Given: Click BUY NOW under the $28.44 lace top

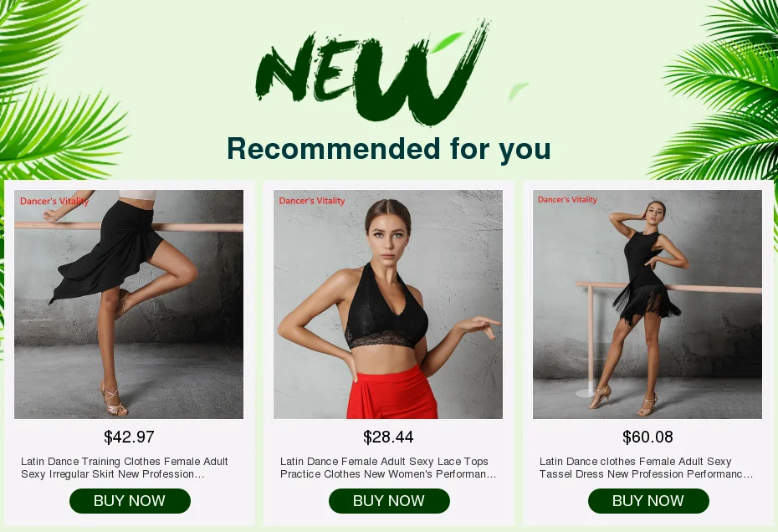Looking at the screenshot, I should pyautogui.click(x=389, y=501).
